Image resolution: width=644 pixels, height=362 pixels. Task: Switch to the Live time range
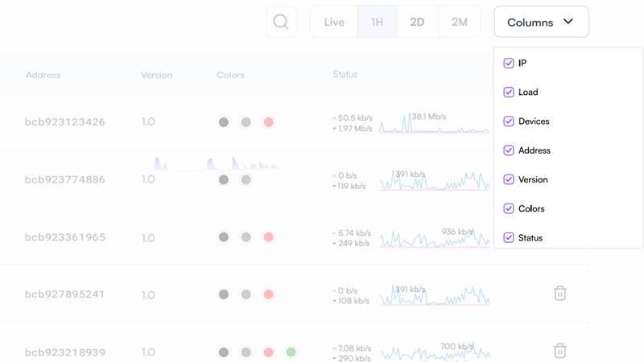(334, 22)
